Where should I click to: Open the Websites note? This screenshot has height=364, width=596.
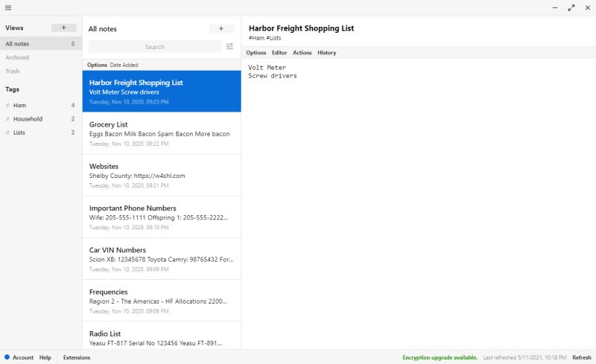tap(162, 175)
